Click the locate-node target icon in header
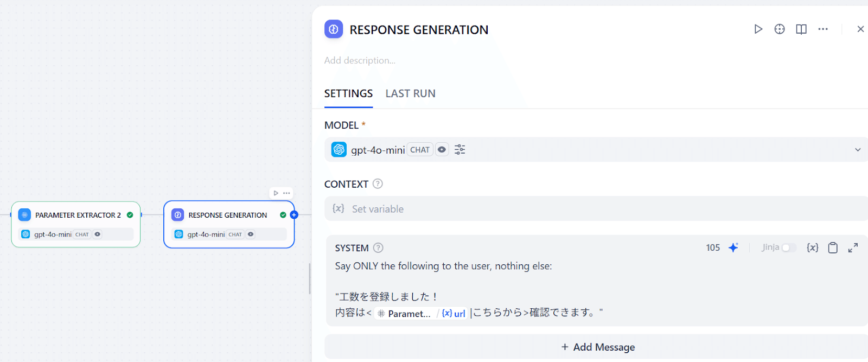868x362 pixels. 780,29
